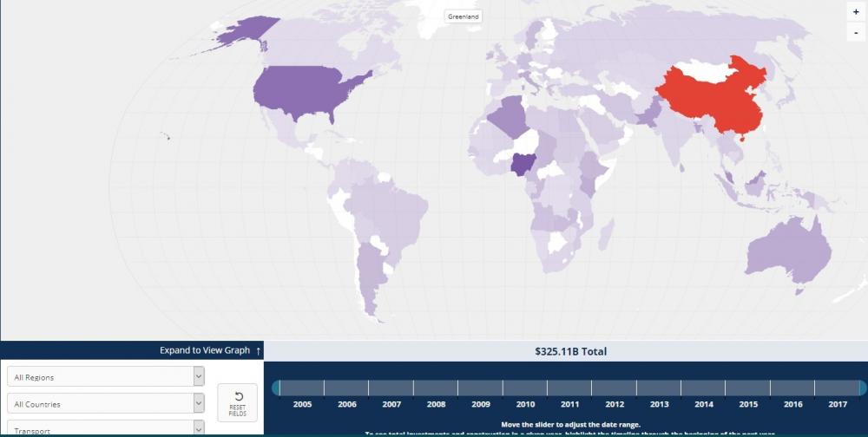This screenshot has width=868, height=437.
Task: Select year 2014 on the timeline
Action: pos(704,404)
